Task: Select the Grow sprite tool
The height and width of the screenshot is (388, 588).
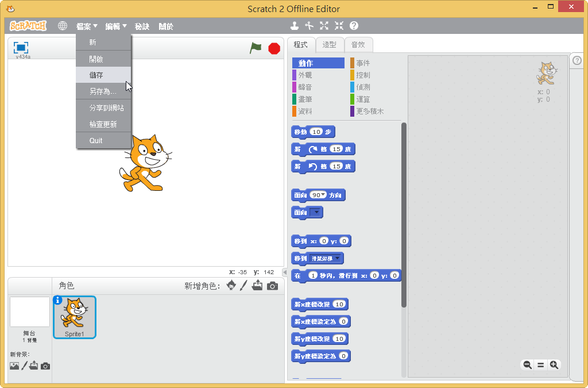Action: pyautogui.click(x=324, y=25)
